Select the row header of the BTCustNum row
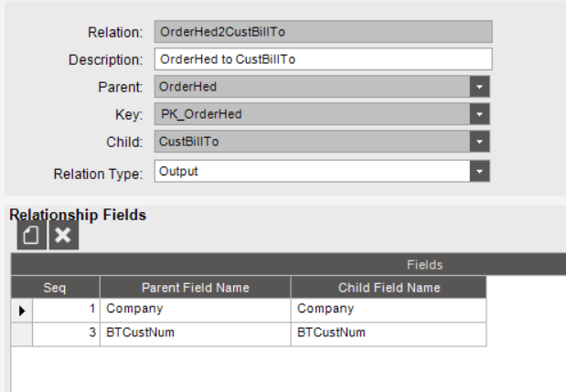This screenshot has height=392, width=566. 22,334
